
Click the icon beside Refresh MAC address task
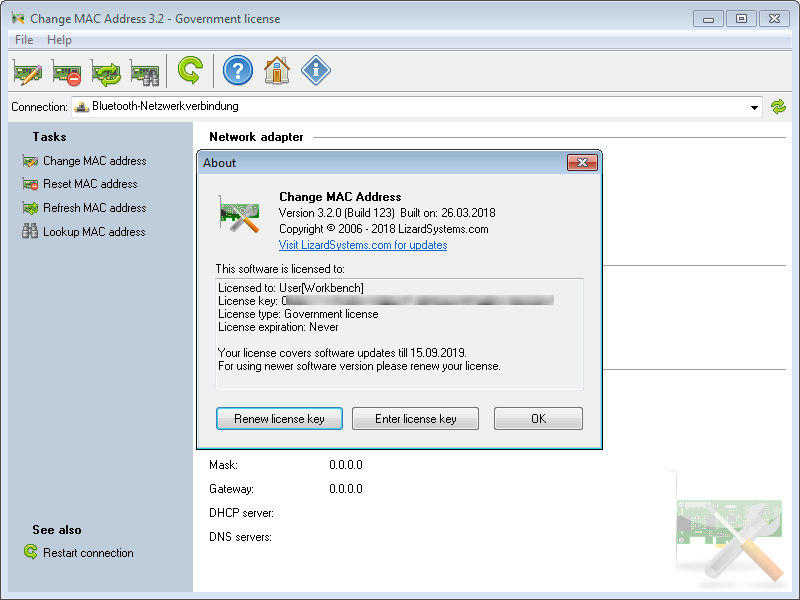(30, 208)
